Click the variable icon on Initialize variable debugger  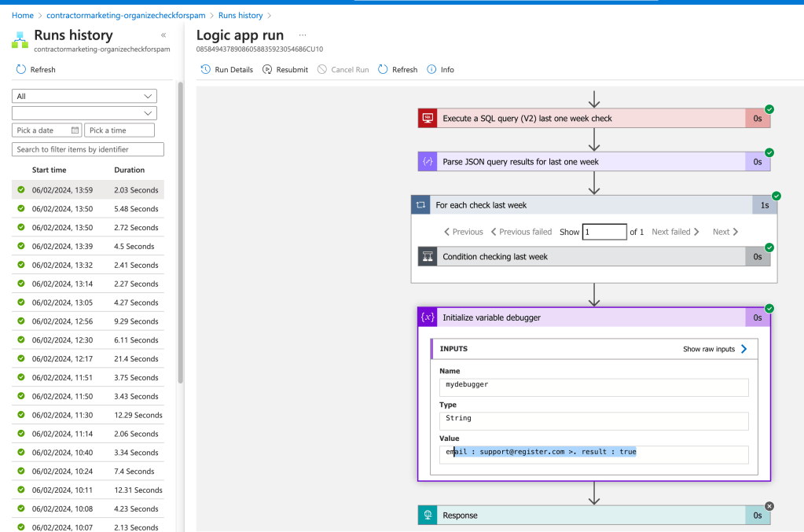[x=427, y=317]
